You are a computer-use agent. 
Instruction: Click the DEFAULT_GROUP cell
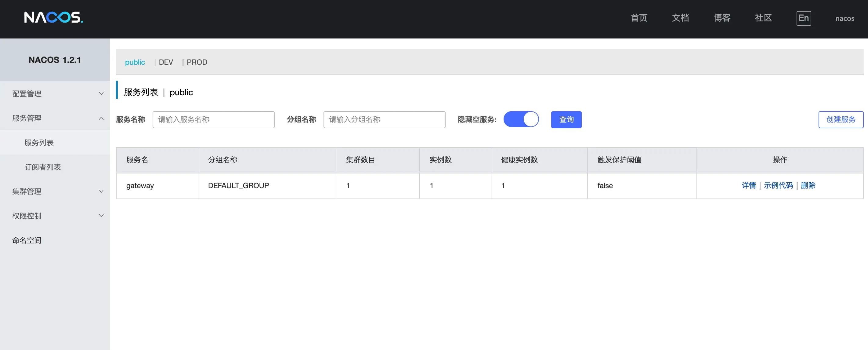(x=266, y=186)
